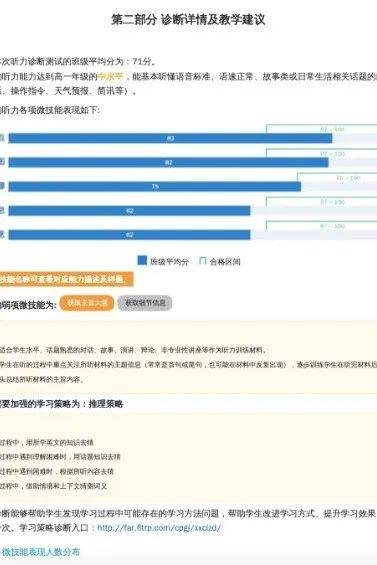The width and height of the screenshot is (377, 565).
Task: Open the far.fltrp.com learning strategy link
Action: coord(159,528)
